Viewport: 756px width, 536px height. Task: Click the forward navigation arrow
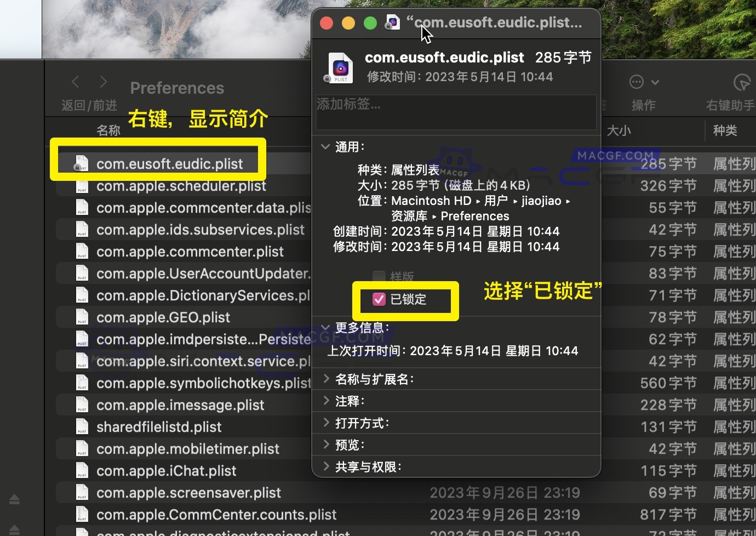103,81
